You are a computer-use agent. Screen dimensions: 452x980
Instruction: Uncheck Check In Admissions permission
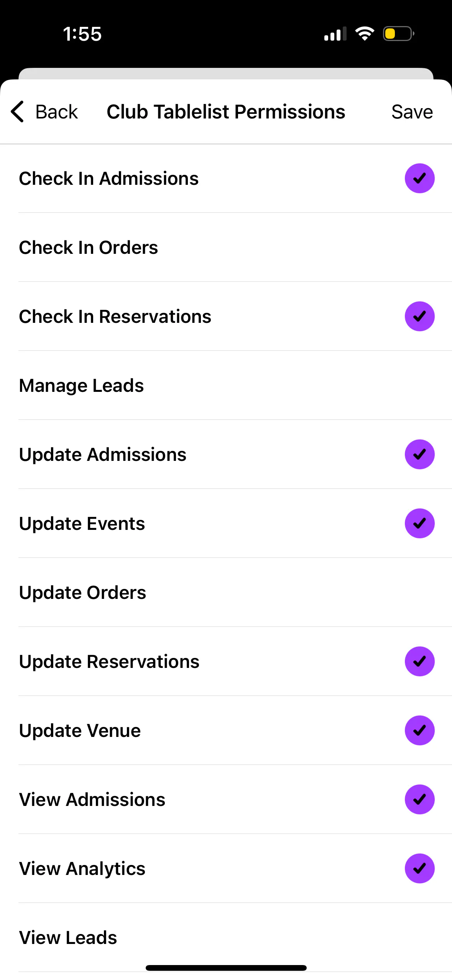419,178
